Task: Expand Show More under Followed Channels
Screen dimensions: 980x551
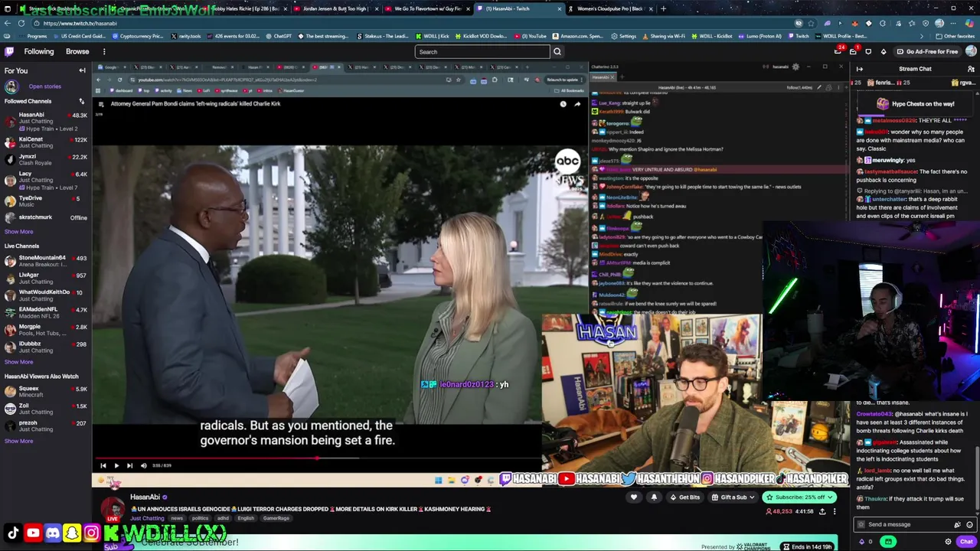Action: 18,232
